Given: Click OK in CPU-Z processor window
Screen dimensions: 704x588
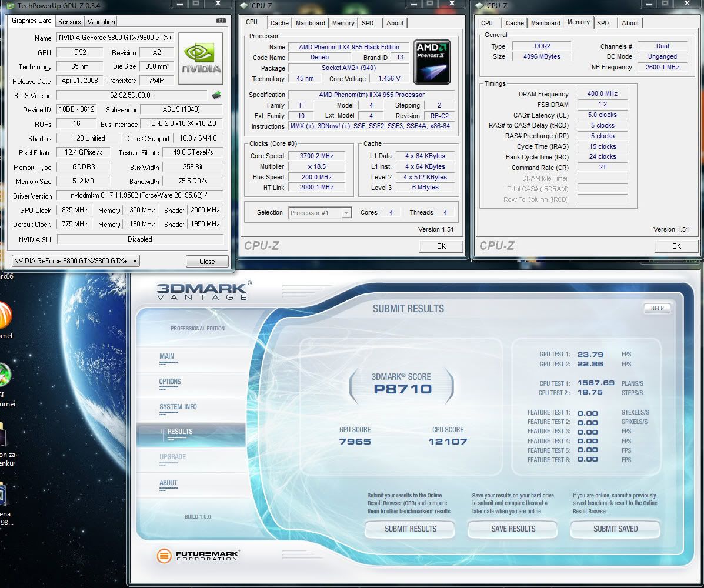Looking at the screenshot, I should coord(441,246).
